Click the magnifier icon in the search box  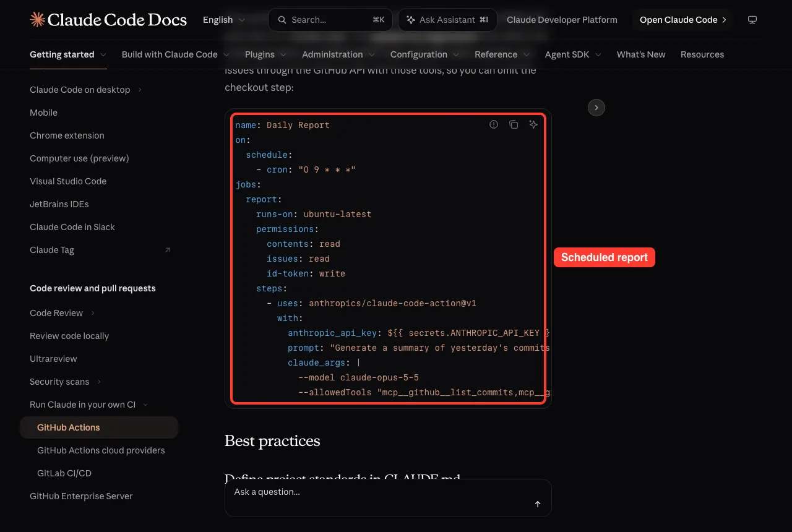tap(282, 20)
